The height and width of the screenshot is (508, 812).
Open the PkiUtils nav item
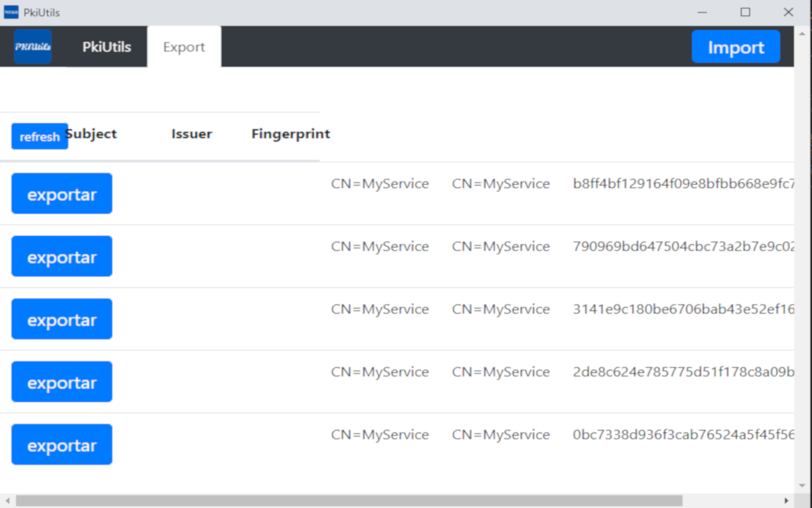coord(107,47)
